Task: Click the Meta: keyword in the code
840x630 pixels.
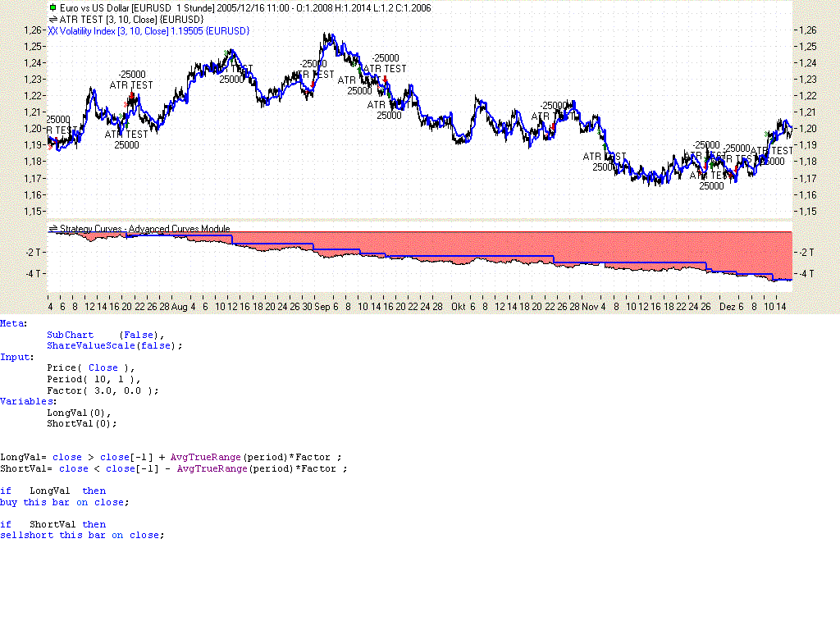Action: [x=13, y=323]
